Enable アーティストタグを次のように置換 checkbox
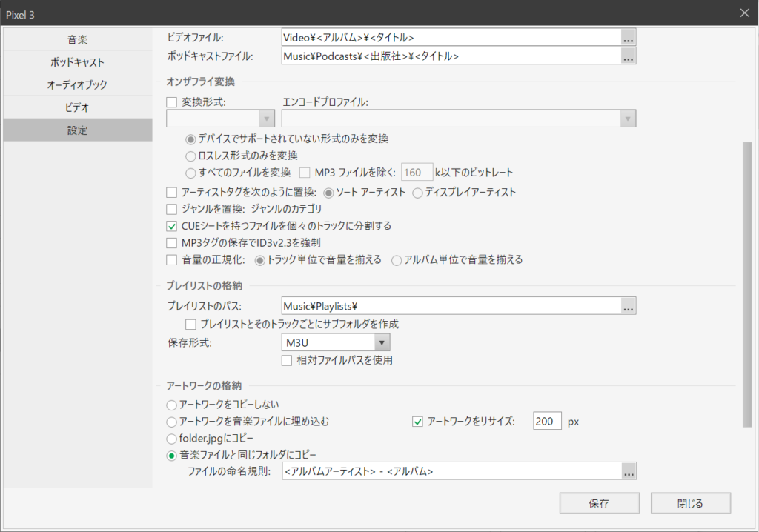The height and width of the screenshot is (532, 759). 171,193
